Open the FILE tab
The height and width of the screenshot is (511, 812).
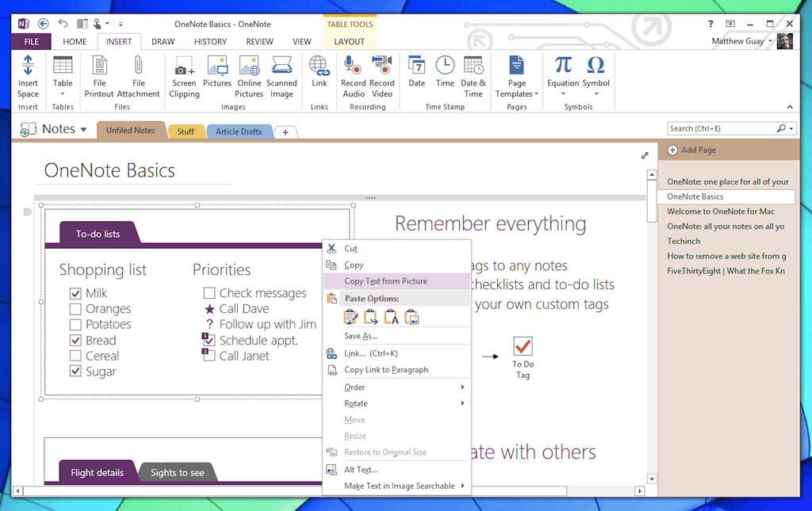tap(31, 41)
